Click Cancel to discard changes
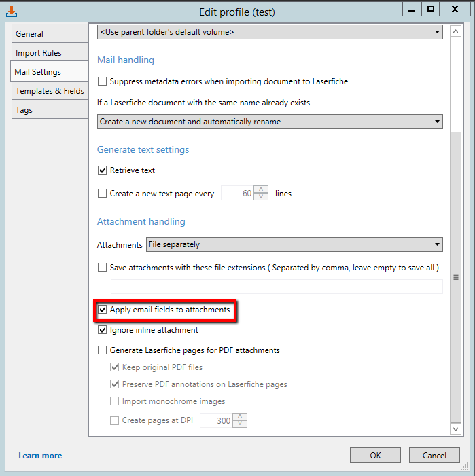 pyautogui.click(x=434, y=456)
